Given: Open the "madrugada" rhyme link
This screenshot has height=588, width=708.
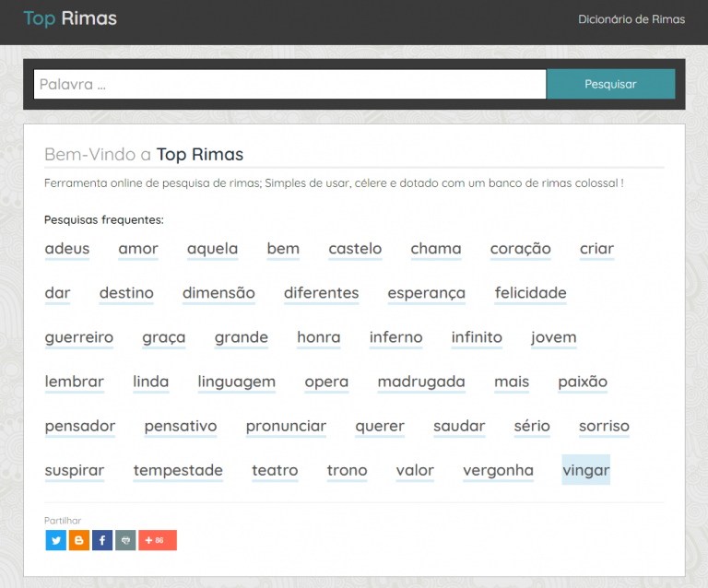Looking at the screenshot, I should [421, 382].
